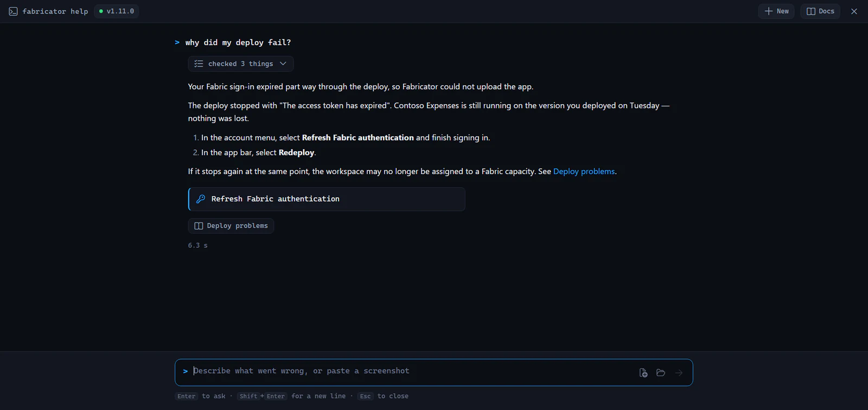Select the "why did my deploy fail?" question

pos(238,42)
